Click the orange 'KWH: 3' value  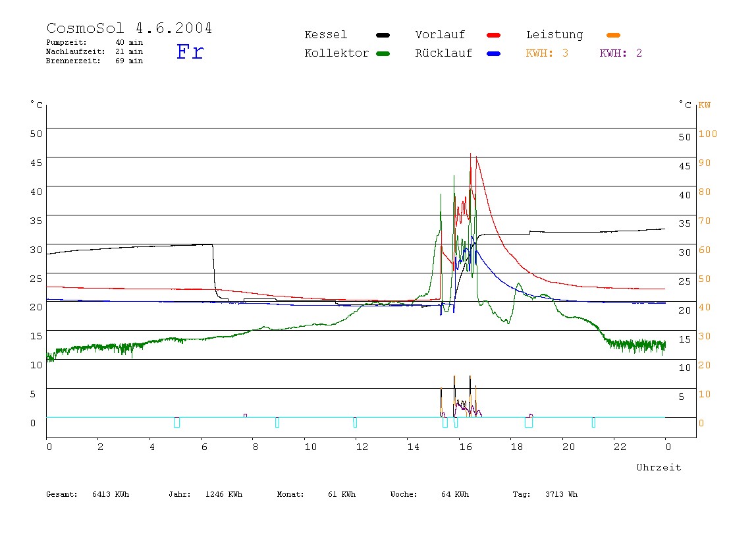[x=547, y=53]
